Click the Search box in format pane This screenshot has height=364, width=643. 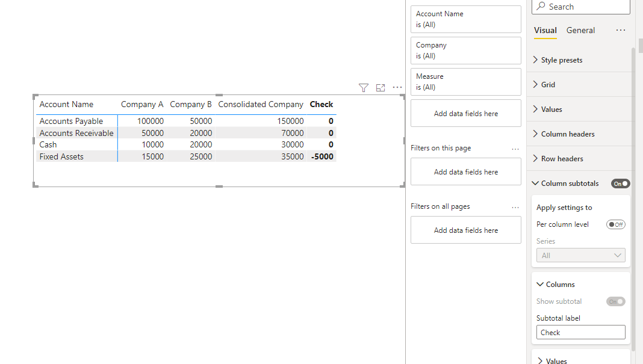pos(580,7)
